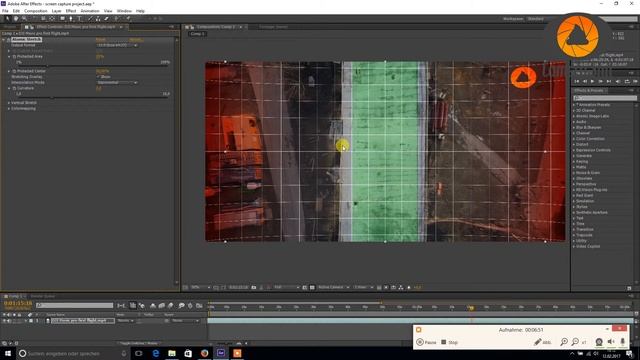The image size is (640, 360).
Task: Toggle loop option in Preview panel
Action: pyautogui.click(x=627, y=81)
